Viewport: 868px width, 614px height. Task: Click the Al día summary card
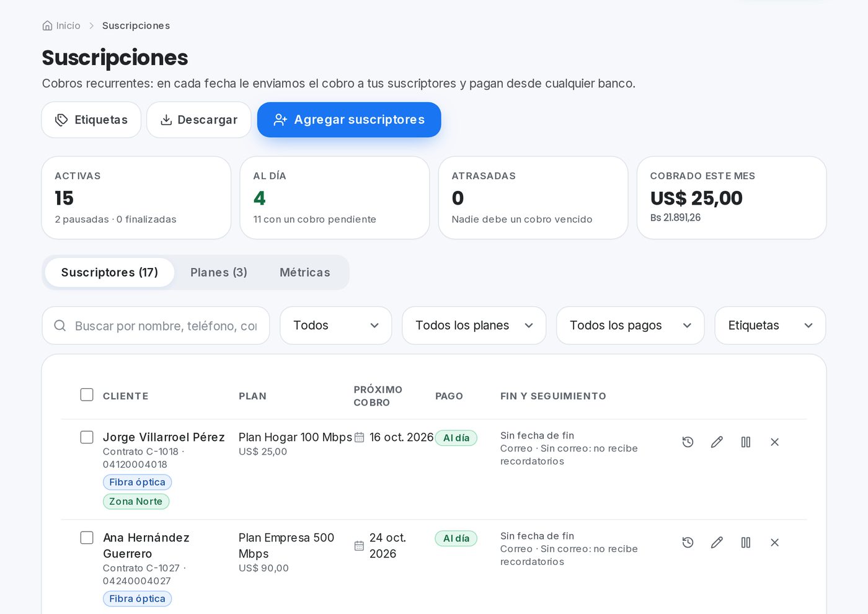tap(335, 198)
